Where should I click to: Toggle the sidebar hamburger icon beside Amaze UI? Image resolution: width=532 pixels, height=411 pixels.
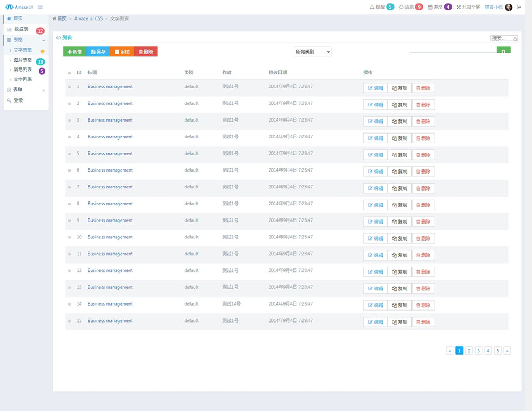tap(41, 7)
